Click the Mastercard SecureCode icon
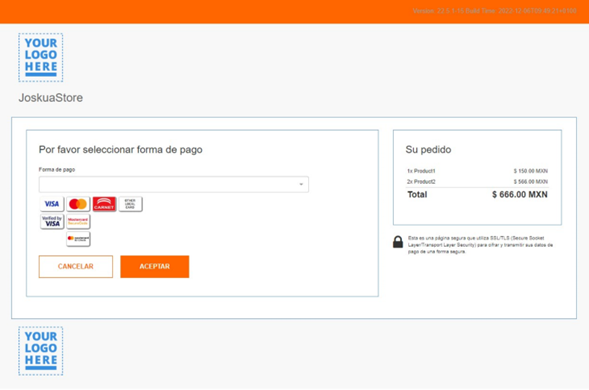The height and width of the screenshot is (390, 589). click(x=78, y=221)
